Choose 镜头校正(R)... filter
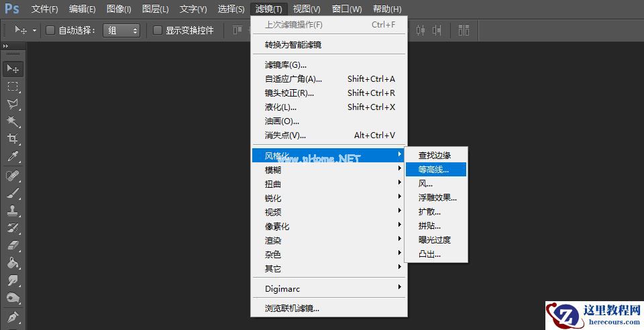644x330 pixels. [x=329, y=93]
